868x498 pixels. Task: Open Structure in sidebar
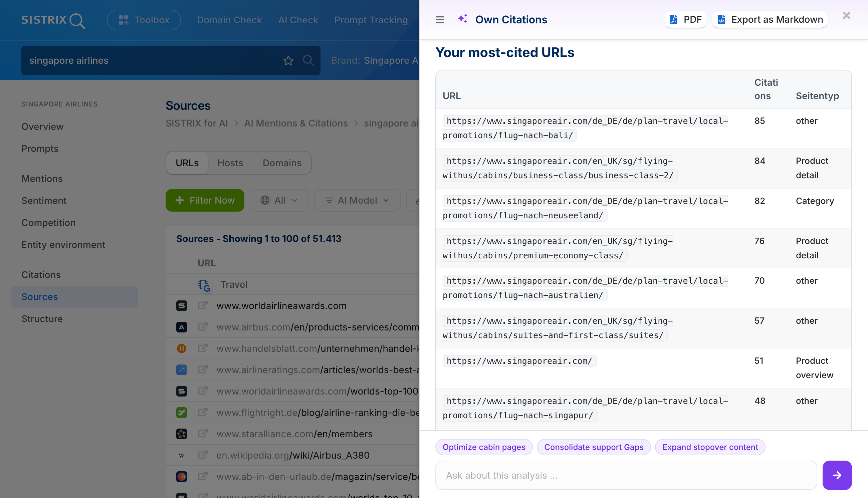pos(42,319)
